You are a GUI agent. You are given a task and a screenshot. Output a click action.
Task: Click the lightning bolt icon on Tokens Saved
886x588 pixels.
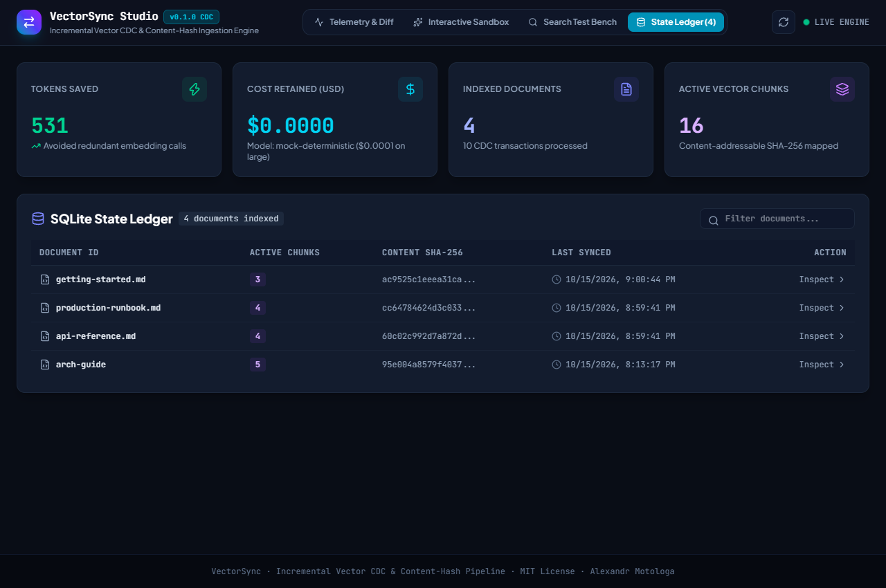[195, 89]
